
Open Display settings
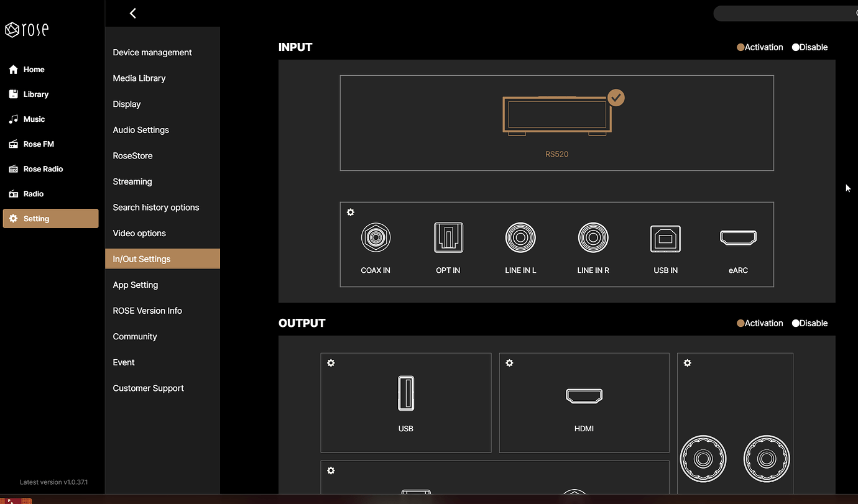pyautogui.click(x=162, y=104)
